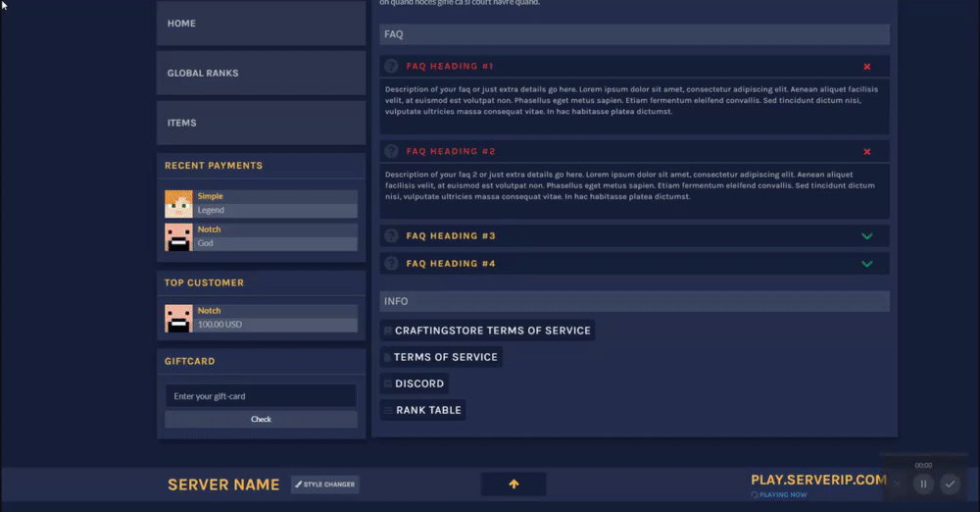The height and width of the screenshot is (512, 980).
Task: Open CraftingStore Terms of Service link
Action: pos(487,331)
